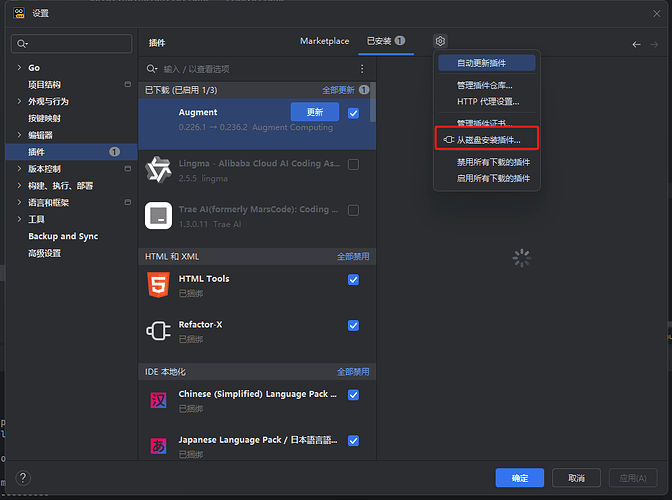Viewport: 672px width, 500px height.
Task: Click the project-level marker beside 版本控制
Action: coord(128,168)
